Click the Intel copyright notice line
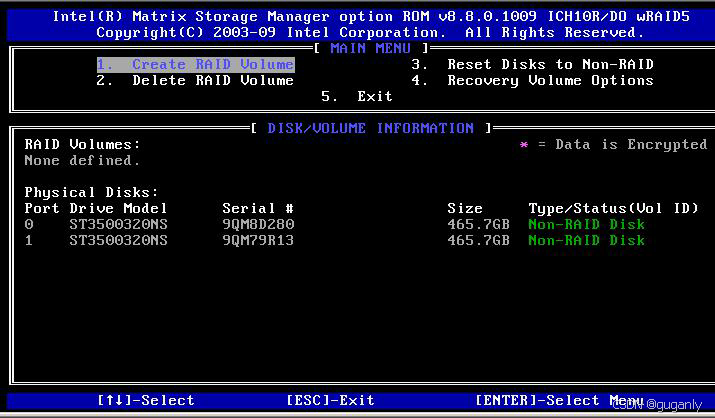The image size is (715, 418). coord(371,33)
